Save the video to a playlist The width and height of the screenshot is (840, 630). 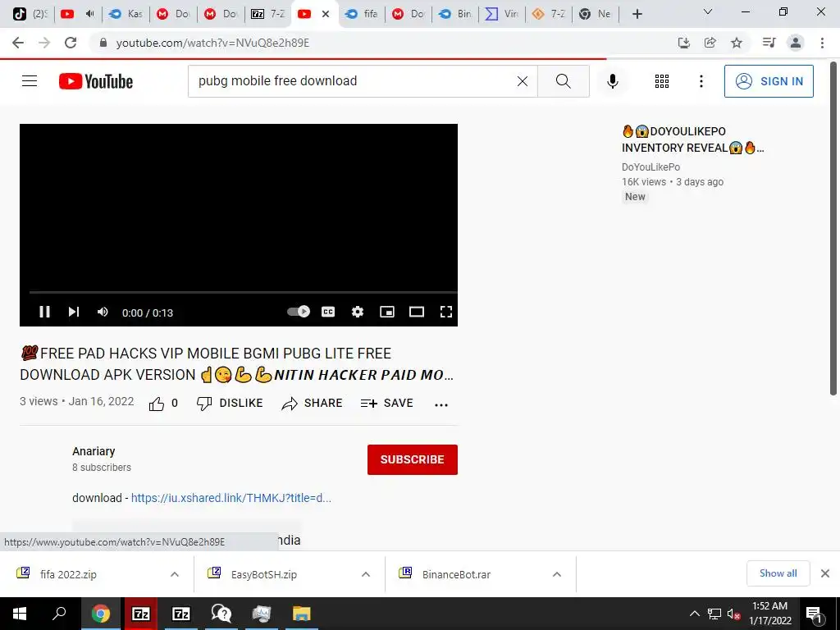pos(386,404)
